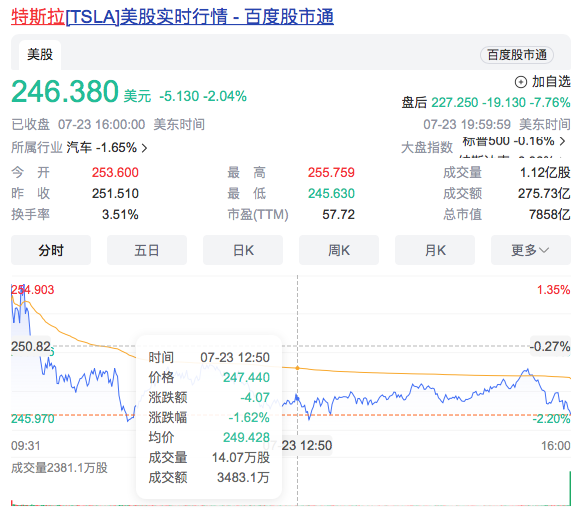Click the 250.82 price level label

click(31, 347)
